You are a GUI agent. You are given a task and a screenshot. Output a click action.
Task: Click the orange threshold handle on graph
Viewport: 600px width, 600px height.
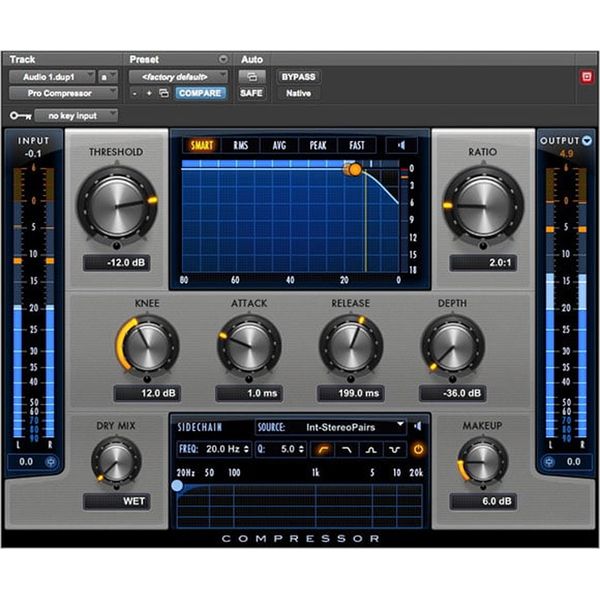(355, 170)
